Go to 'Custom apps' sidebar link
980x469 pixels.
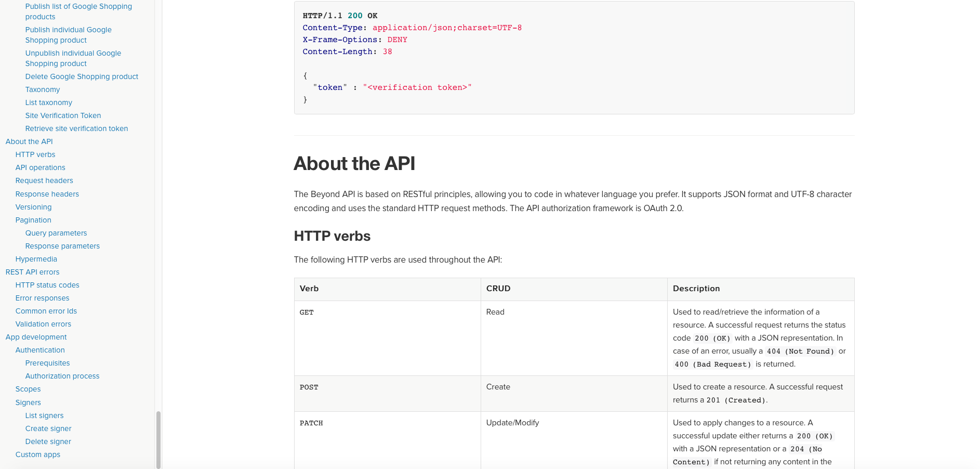38,454
